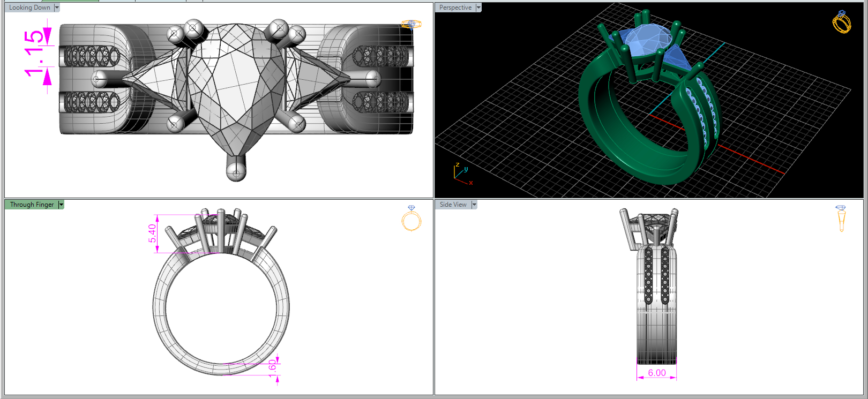Open the Side View viewport dropdown arrow
This screenshot has width=868, height=399.
474,205
